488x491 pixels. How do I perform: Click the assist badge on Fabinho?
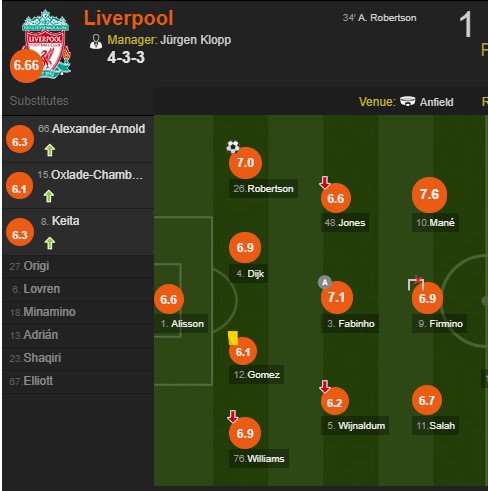click(325, 282)
